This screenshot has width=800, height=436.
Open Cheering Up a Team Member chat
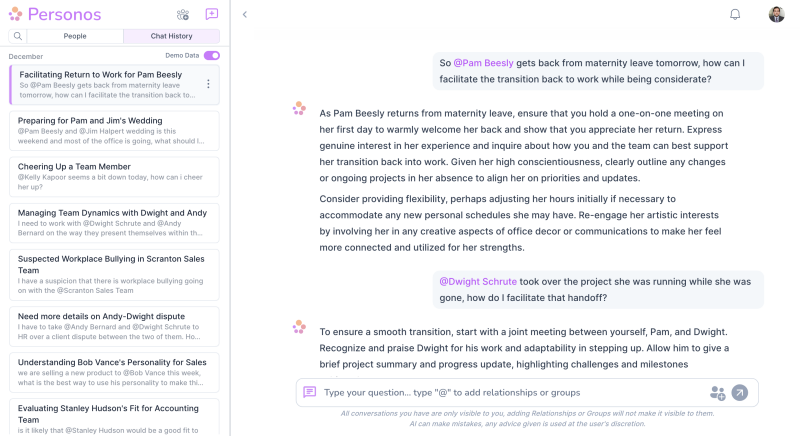click(114, 177)
